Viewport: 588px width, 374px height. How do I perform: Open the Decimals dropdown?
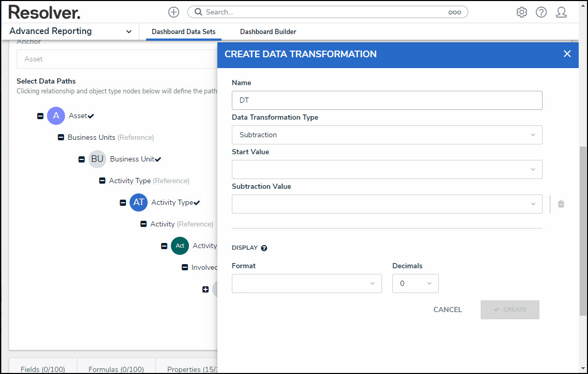pyautogui.click(x=415, y=283)
